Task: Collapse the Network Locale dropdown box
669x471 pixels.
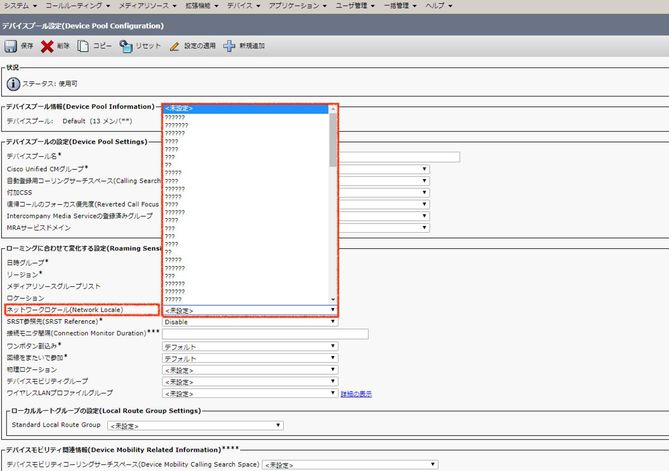Action: click(250, 310)
